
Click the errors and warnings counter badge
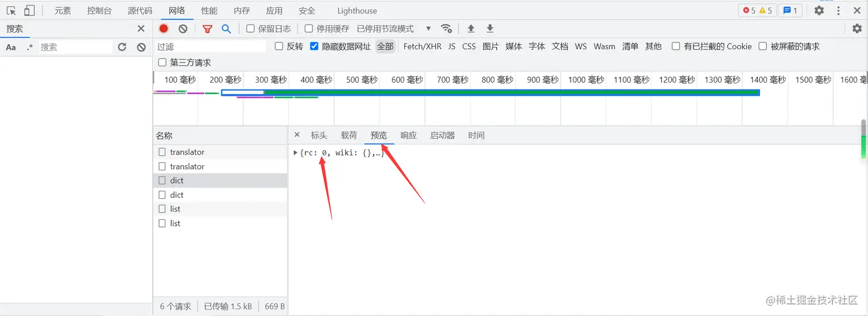click(x=757, y=10)
